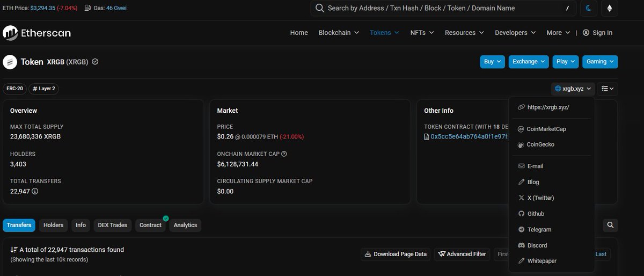Screen dimensions: 644x276
Task: Click the help icon beside Onchain Market Cap
Action: (284, 154)
